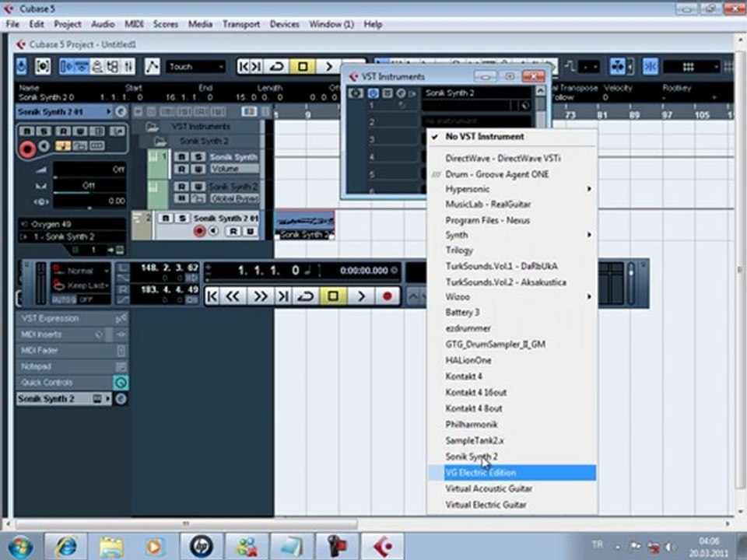
Task: Toggle the Snap button in toolbar
Action: (650, 67)
